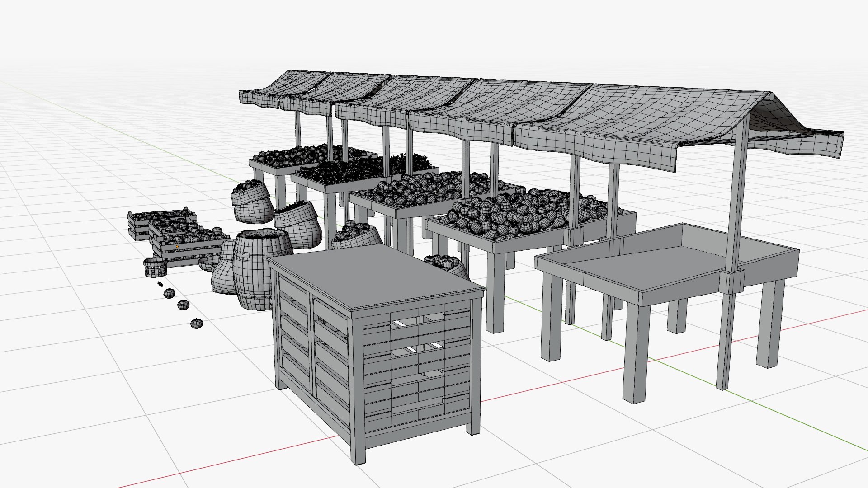
Task: Select the loose fruit nearest the camera
Action: pos(196,323)
